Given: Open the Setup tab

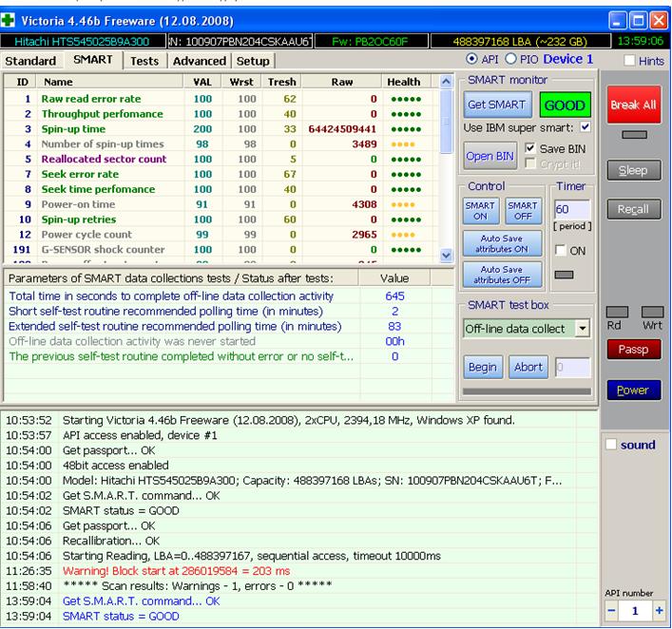Looking at the screenshot, I should click(253, 61).
